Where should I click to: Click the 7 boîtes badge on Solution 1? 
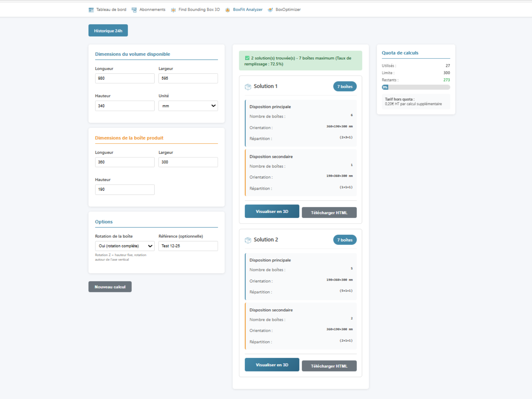(345, 86)
